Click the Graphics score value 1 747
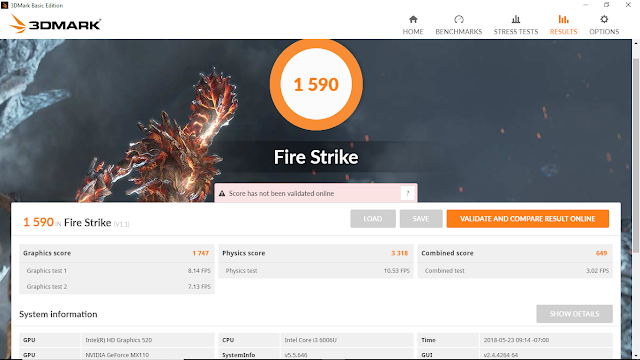Viewport: 640px width, 360px height. pos(200,253)
